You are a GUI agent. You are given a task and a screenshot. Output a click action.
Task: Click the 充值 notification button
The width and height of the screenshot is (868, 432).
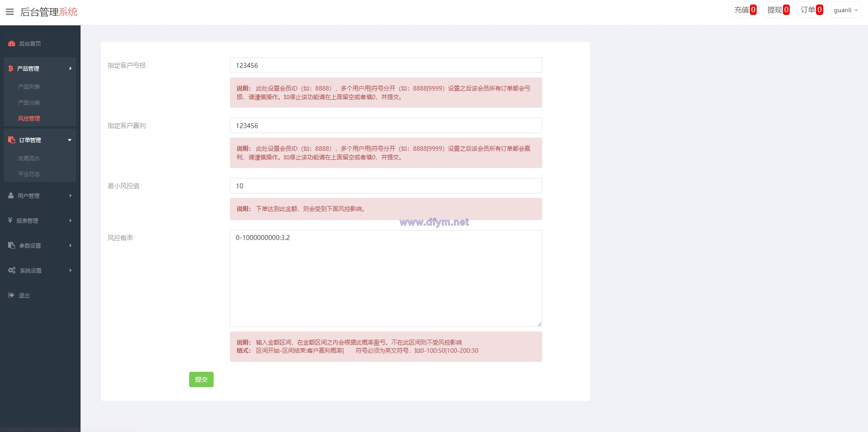(745, 10)
